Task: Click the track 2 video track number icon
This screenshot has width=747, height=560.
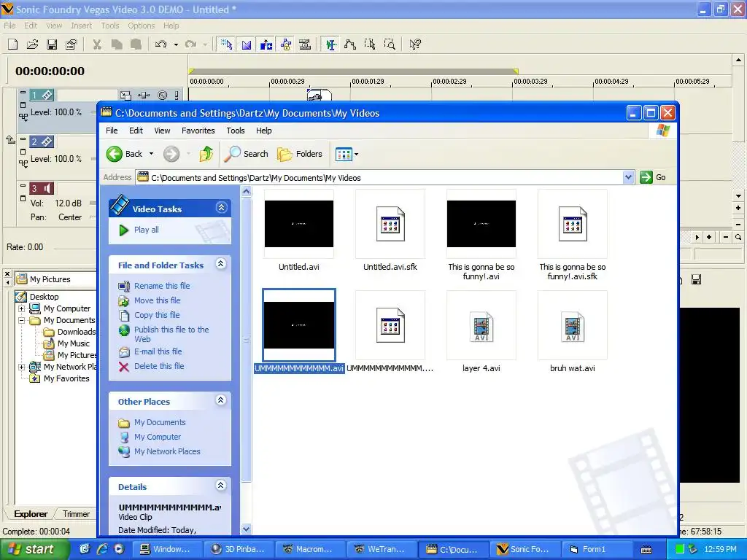Action: click(42, 142)
